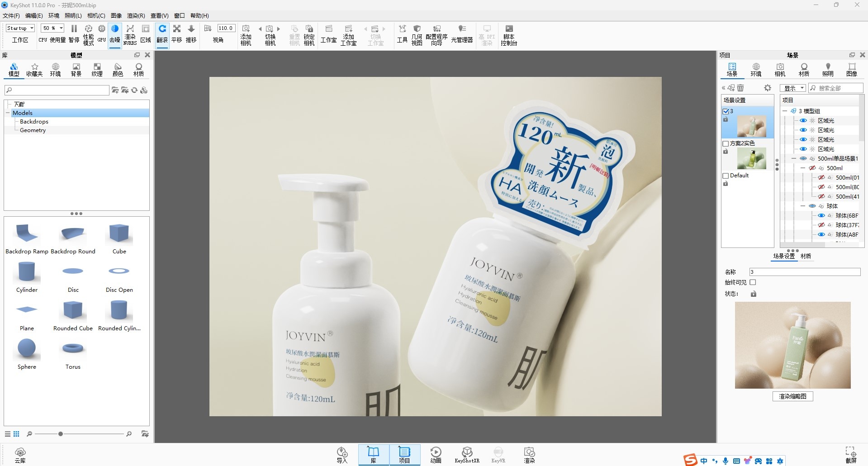Screen dimensions: 868x466
Task: Click the 渲染 render icon in bottom bar
Action: tap(529, 455)
